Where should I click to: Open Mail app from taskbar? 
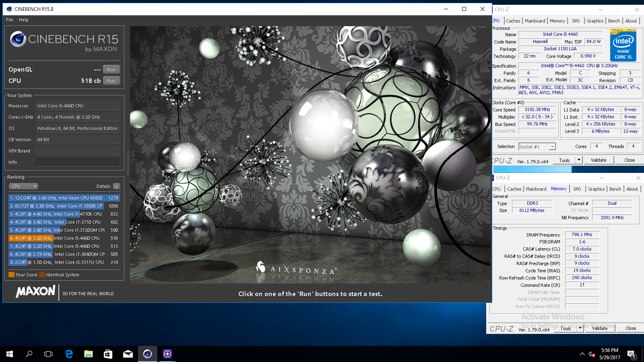[128, 354]
